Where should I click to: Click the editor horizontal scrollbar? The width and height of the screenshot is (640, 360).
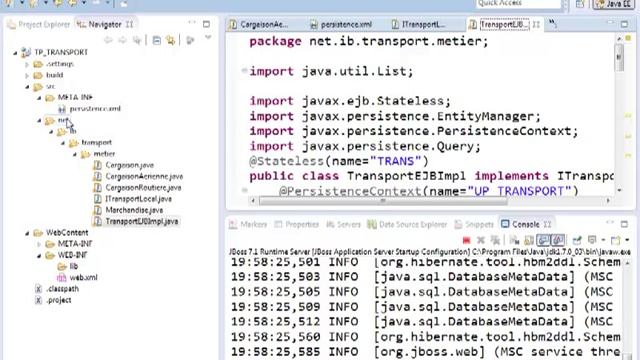383,201
